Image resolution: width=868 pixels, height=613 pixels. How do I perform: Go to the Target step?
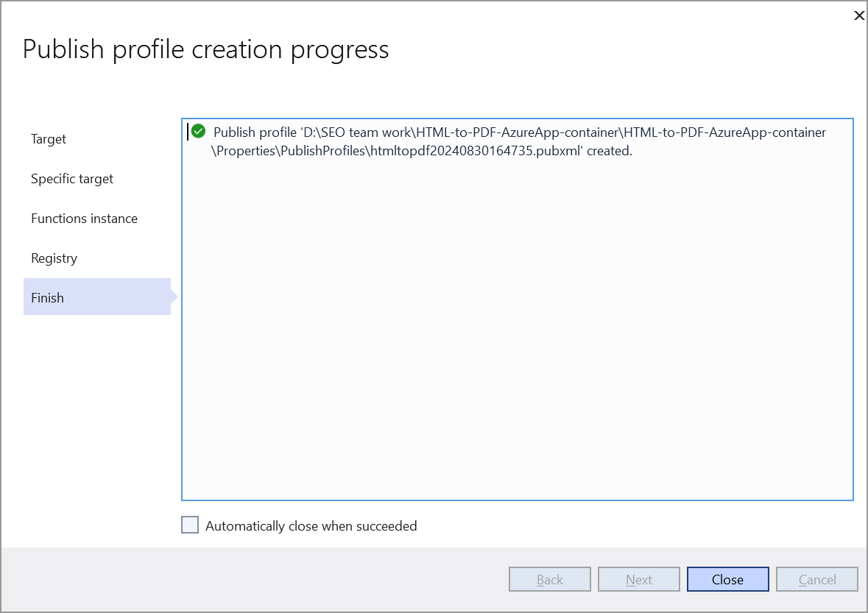49,139
